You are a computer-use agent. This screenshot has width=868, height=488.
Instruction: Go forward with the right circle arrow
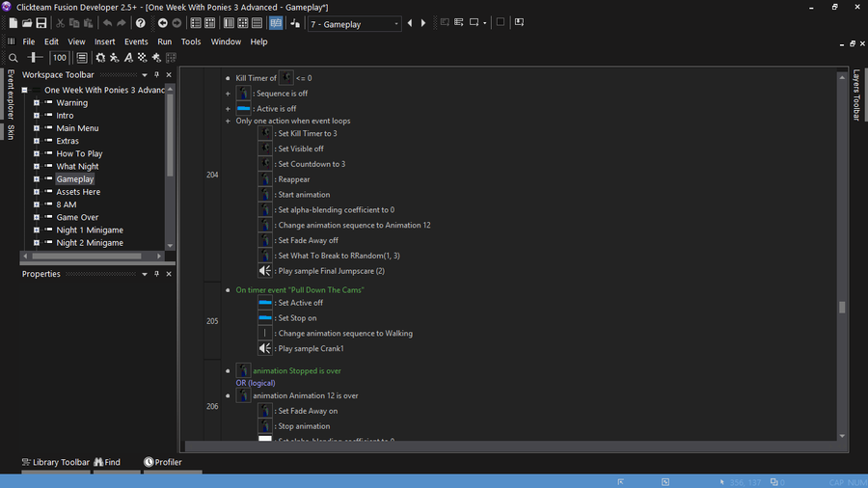pos(176,23)
